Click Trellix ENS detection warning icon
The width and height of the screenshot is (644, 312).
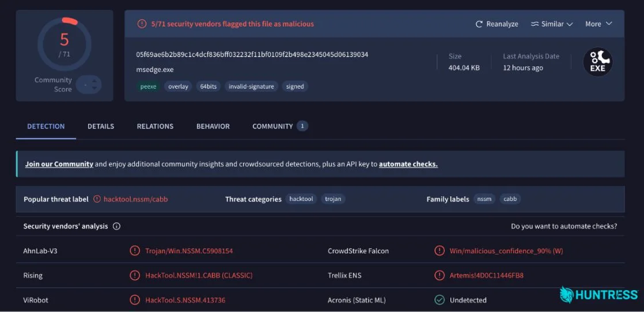pos(440,276)
